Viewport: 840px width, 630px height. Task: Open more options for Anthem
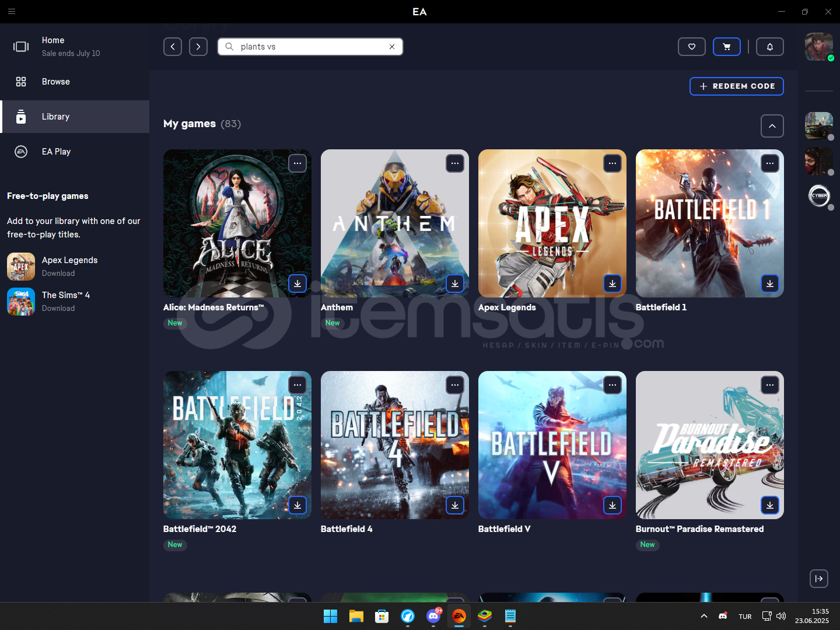point(455,163)
